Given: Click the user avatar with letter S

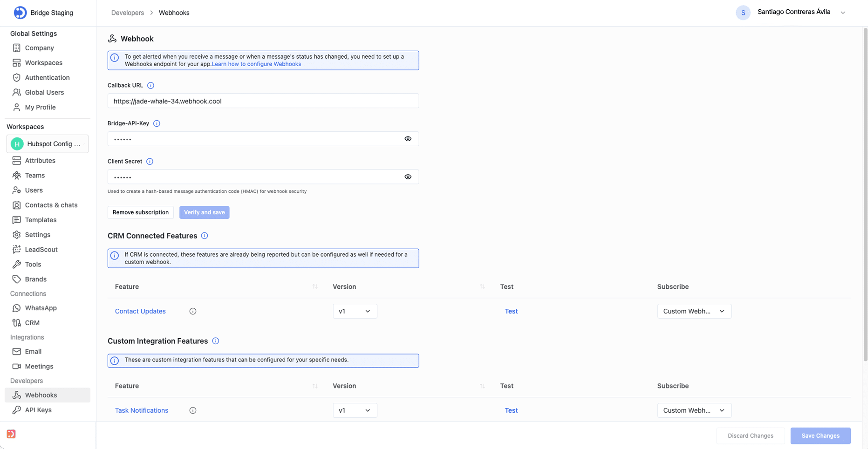Looking at the screenshot, I should pyautogui.click(x=743, y=13).
